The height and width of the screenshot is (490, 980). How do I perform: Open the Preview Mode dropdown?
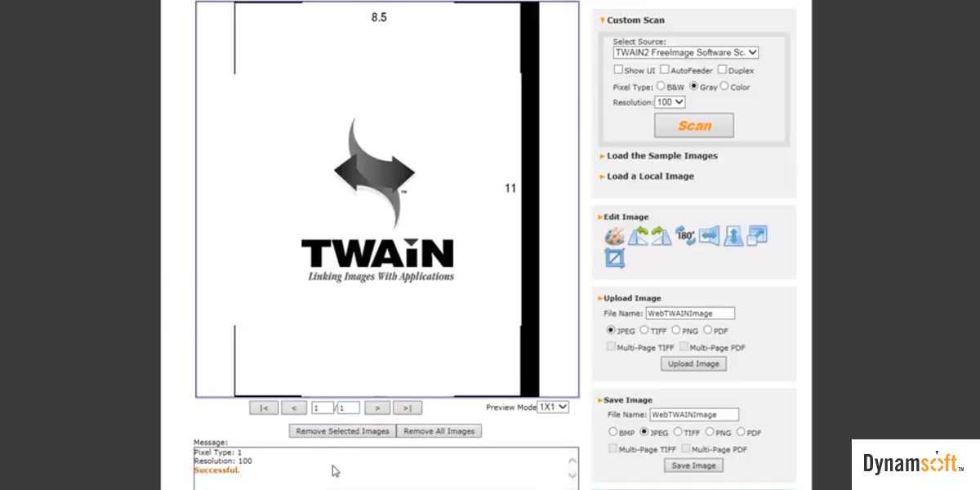coord(553,407)
